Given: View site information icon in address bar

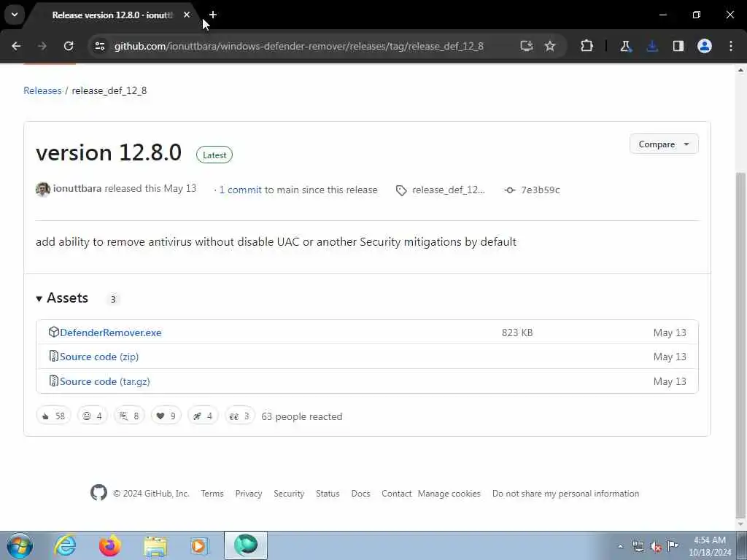Looking at the screenshot, I should [x=99, y=46].
